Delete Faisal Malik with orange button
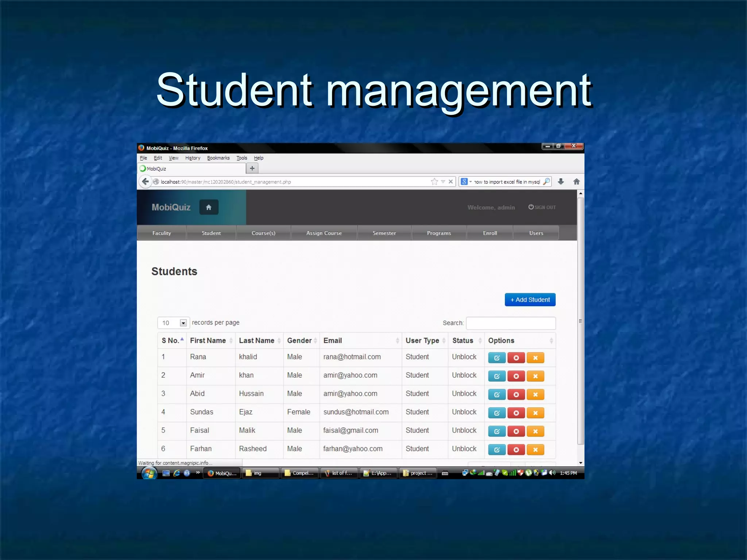 point(535,431)
